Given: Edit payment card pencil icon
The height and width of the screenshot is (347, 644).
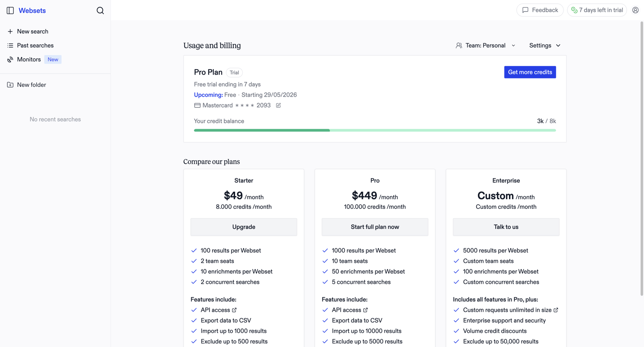Looking at the screenshot, I should [x=278, y=105].
